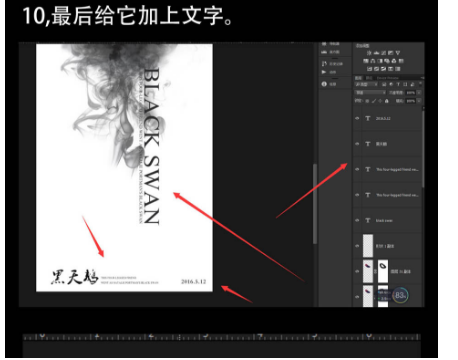
Task: Add a Color Lookup adjustment (grid icon)
Action: pos(401,61)
